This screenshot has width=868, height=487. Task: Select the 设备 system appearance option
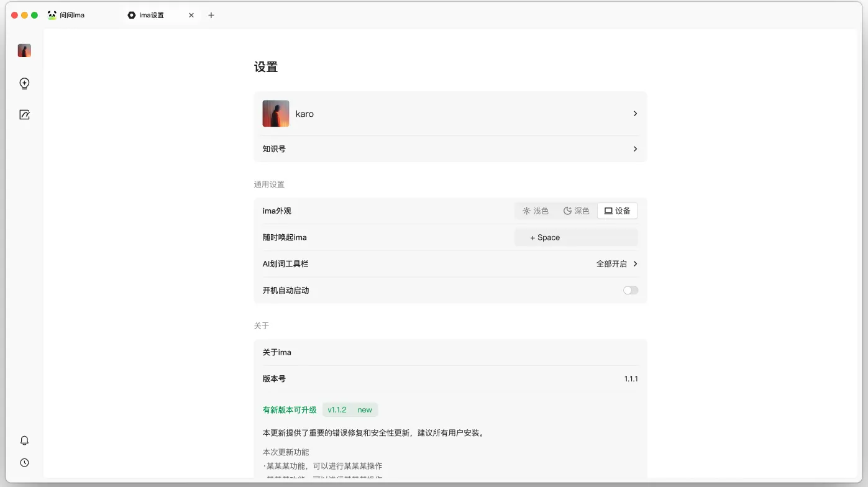(x=617, y=211)
